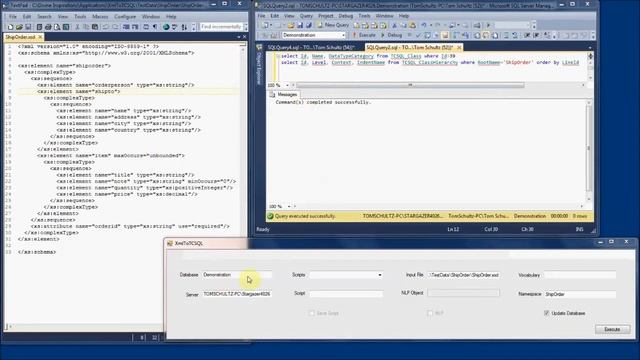
Task: Click the globe icon in TextPad toolbar
Action: [x=166, y=27]
